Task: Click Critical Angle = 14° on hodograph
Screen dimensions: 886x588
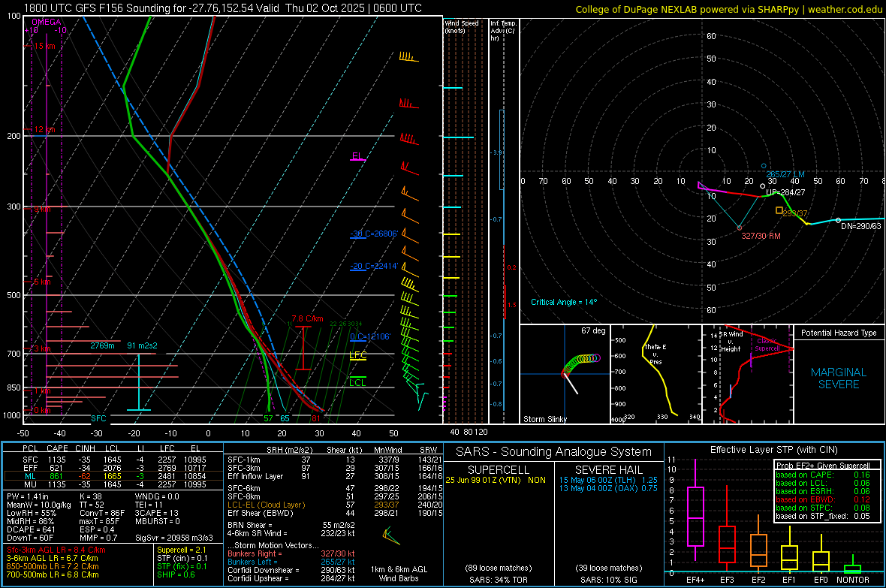Action: tap(564, 302)
